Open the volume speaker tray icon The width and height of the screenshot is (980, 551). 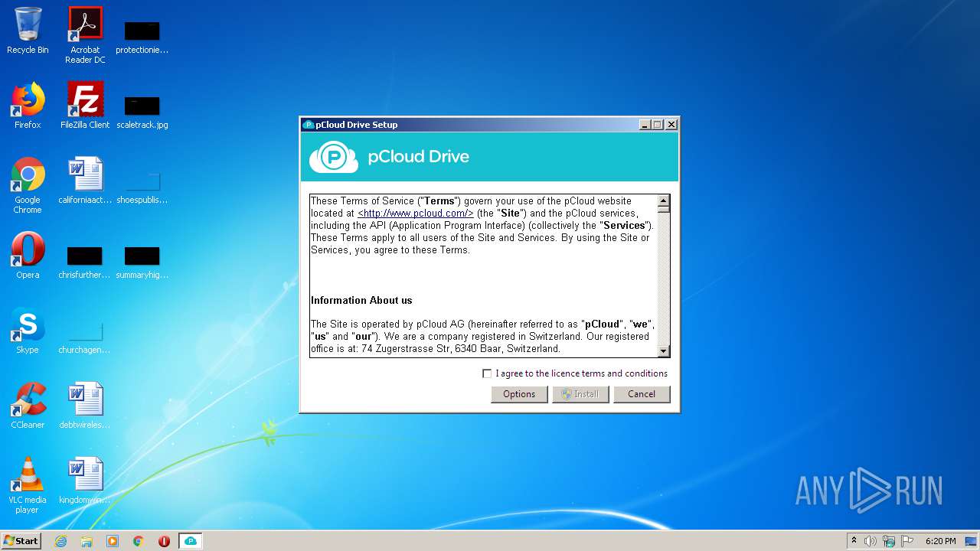(x=871, y=541)
